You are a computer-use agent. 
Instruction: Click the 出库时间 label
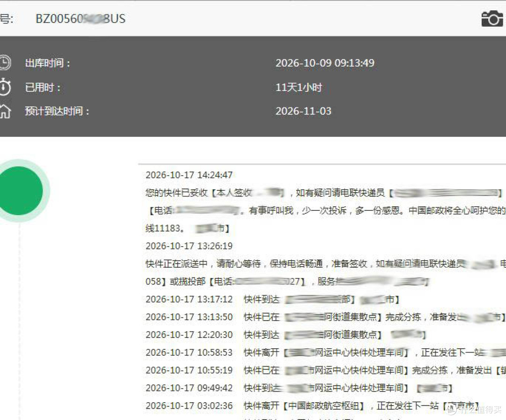tap(47, 63)
